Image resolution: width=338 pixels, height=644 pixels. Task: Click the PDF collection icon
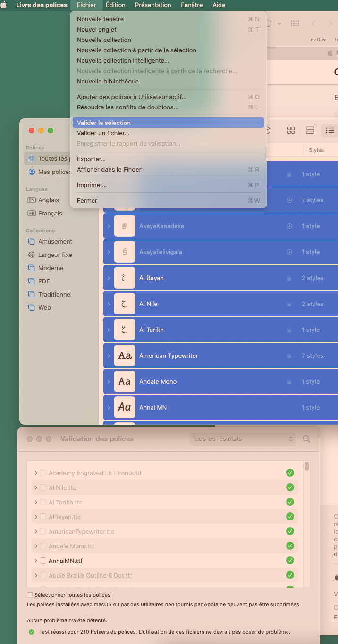pos(32,281)
